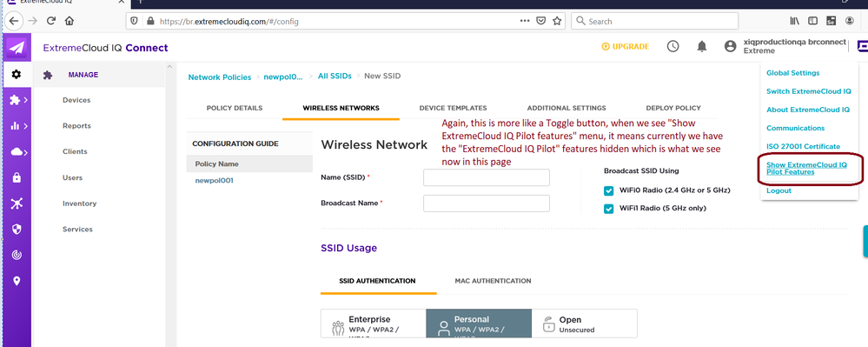Select the Personal authentication option
The width and height of the screenshot is (868, 347).
pyautogui.click(x=479, y=324)
